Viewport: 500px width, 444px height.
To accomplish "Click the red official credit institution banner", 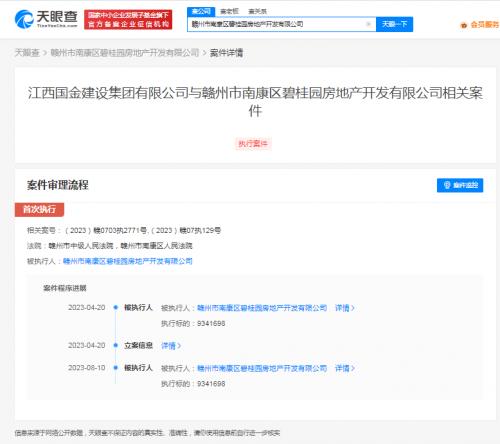I will point(128,20).
